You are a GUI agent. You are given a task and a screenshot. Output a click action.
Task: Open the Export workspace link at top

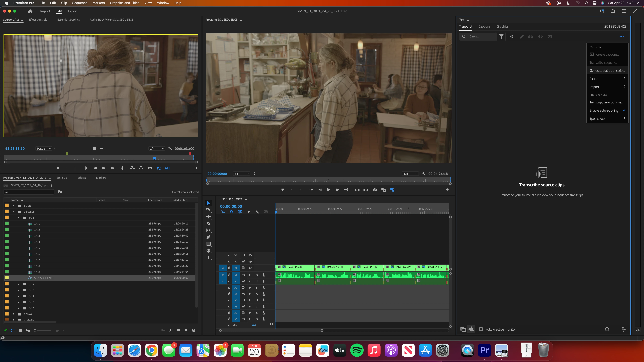(x=72, y=11)
